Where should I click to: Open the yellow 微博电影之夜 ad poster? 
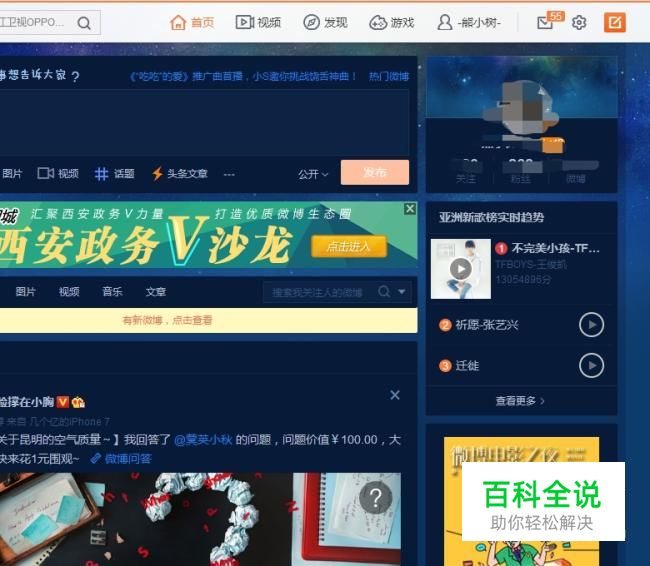(x=521, y=501)
